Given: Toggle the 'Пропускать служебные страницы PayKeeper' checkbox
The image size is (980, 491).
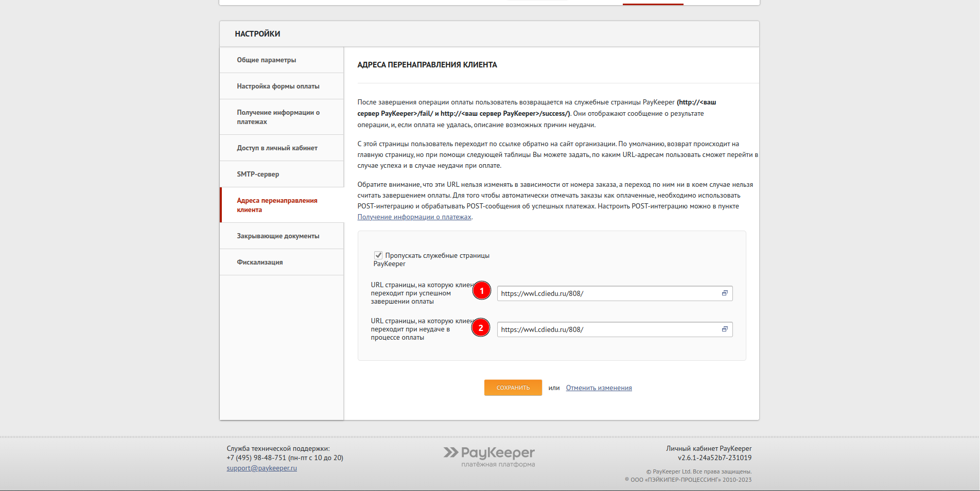Looking at the screenshot, I should (x=378, y=255).
